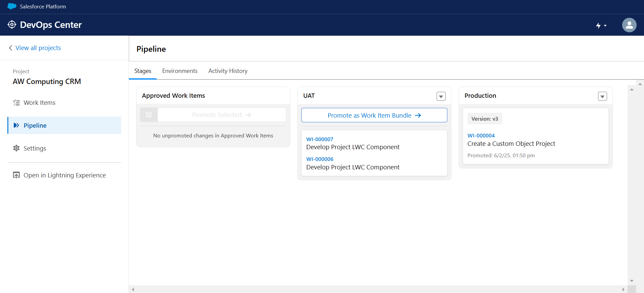Image resolution: width=644 pixels, height=293 pixels.
Task: Click the Salesforce Platform label
Action: (x=43, y=6)
